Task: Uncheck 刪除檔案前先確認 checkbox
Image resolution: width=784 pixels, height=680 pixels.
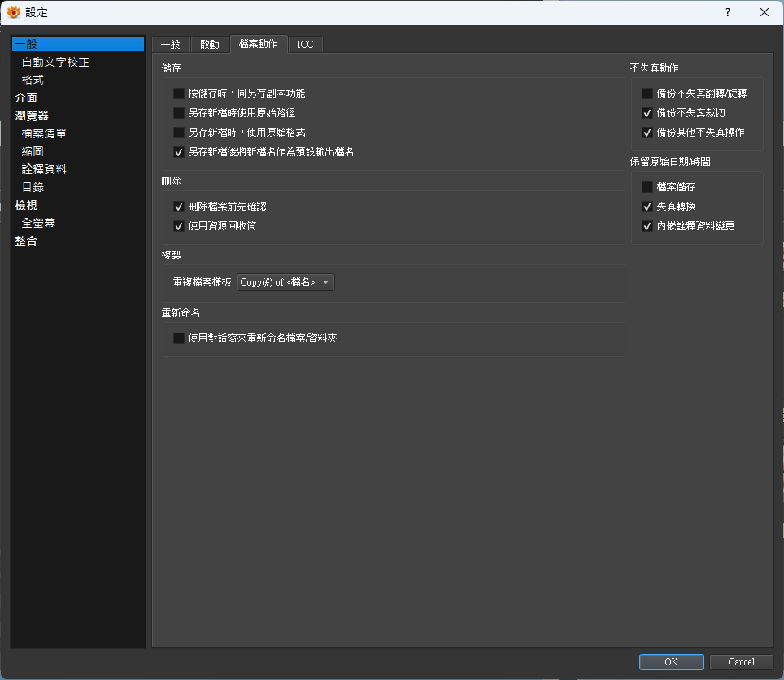Action: [x=179, y=207]
